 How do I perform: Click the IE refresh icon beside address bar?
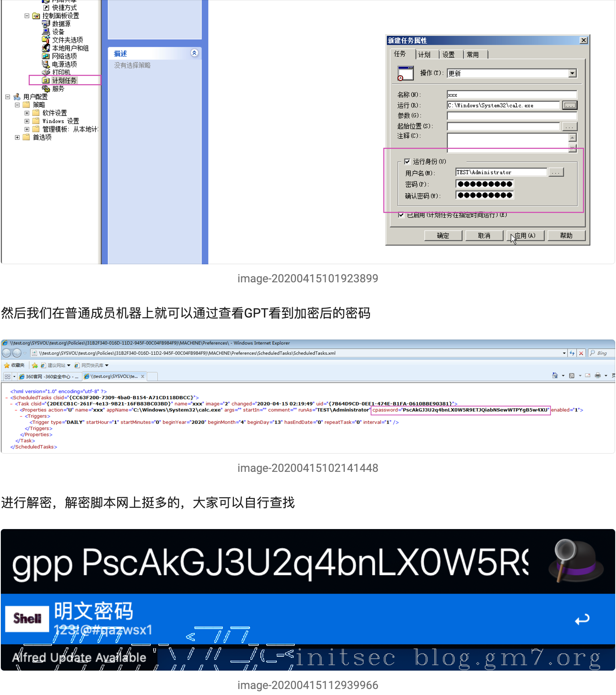572,353
